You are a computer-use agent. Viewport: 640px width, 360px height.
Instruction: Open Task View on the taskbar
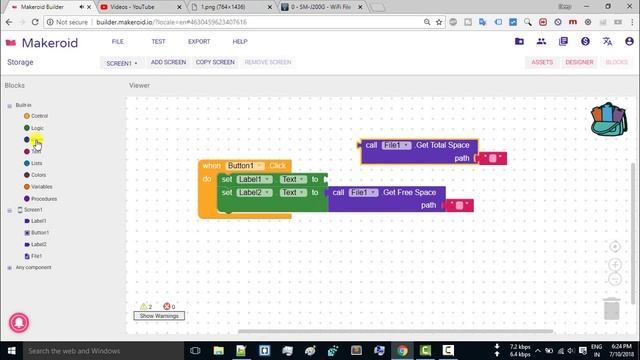195,351
